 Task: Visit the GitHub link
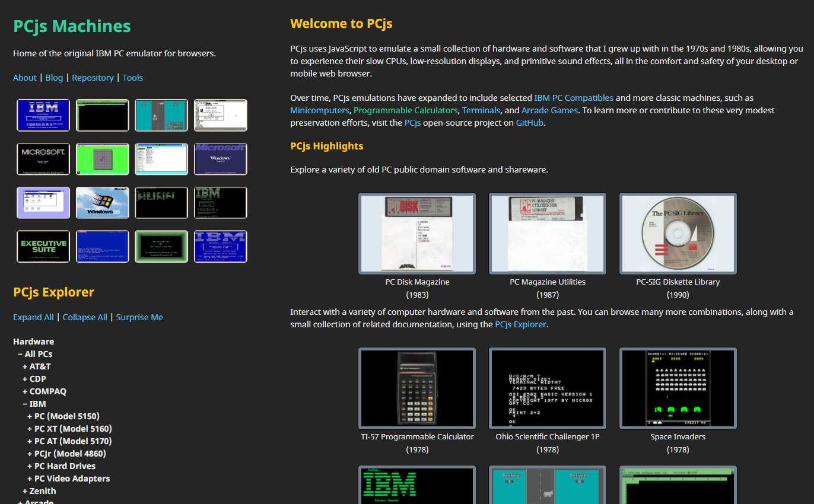pyautogui.click(x=529, y=123)
